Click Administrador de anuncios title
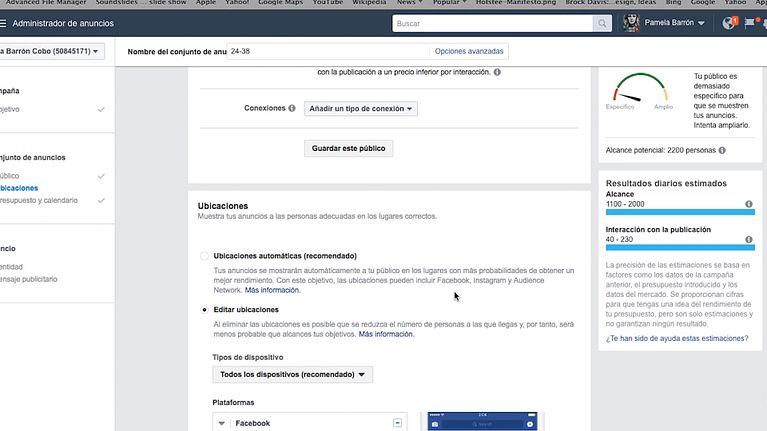This screenshot has height=431, width=767. tap(63, 23)
